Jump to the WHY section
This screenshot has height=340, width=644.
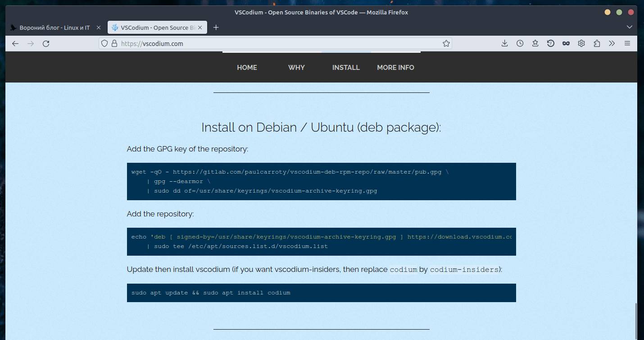click(296, 68)
